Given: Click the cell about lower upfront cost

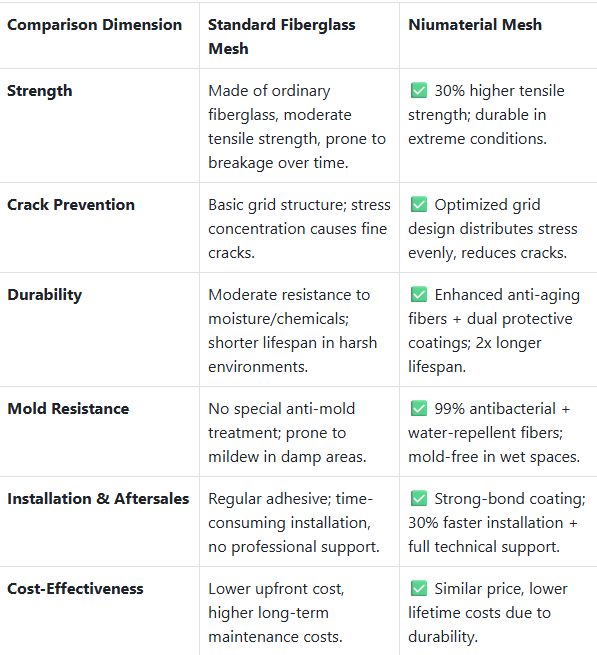Looking at the screenshot, I should pyautogui.click(x=299, y=611).
